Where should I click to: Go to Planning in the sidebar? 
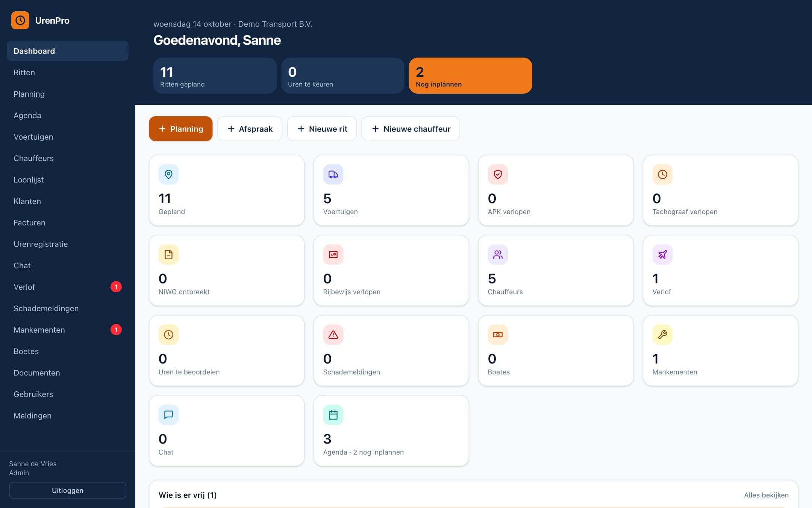68,94
